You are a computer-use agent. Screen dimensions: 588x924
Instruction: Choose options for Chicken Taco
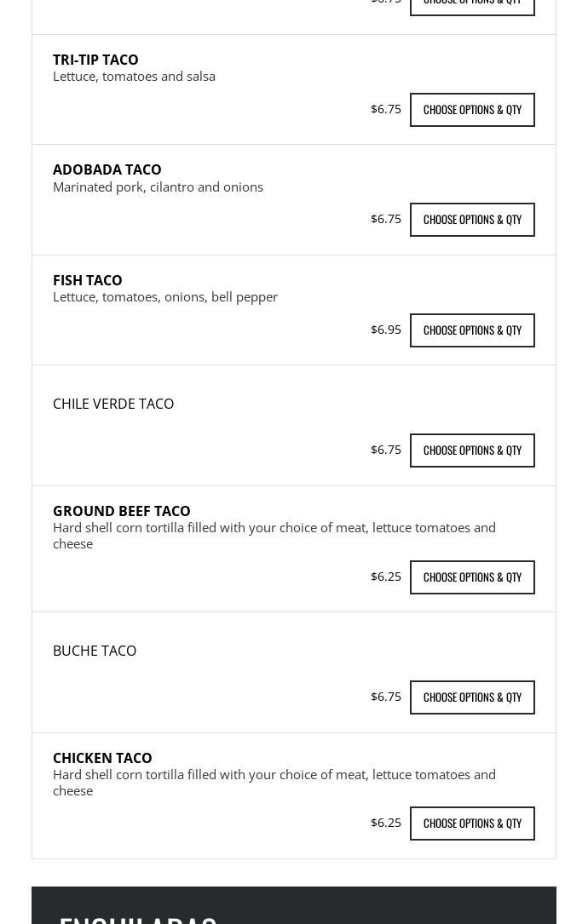tap(472, 824)
